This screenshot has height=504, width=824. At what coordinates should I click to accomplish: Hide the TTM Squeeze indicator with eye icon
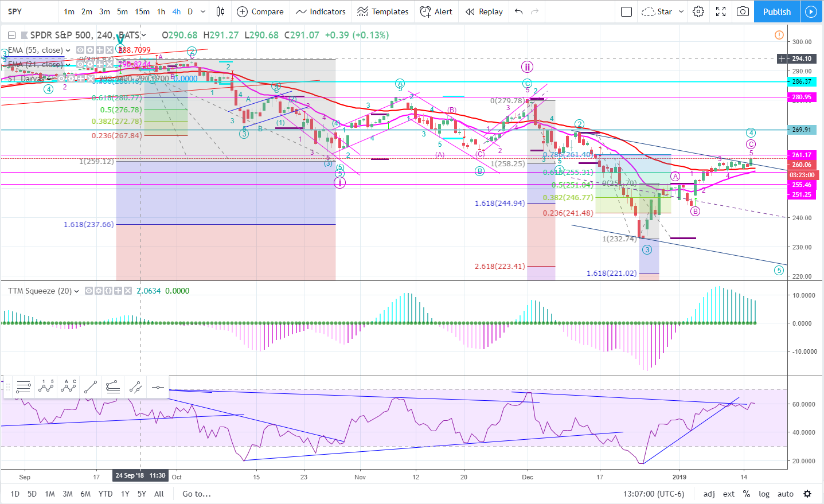coord(89,291)
